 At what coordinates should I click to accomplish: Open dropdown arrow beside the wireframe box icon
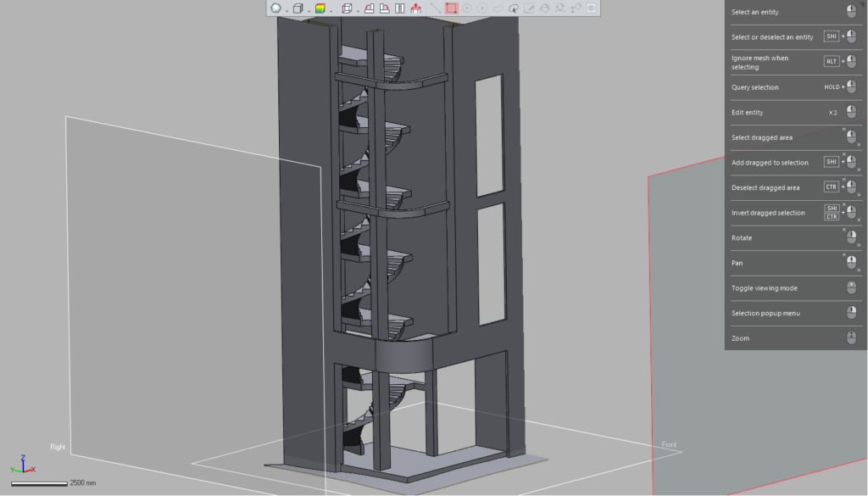[x=359, y=10]
